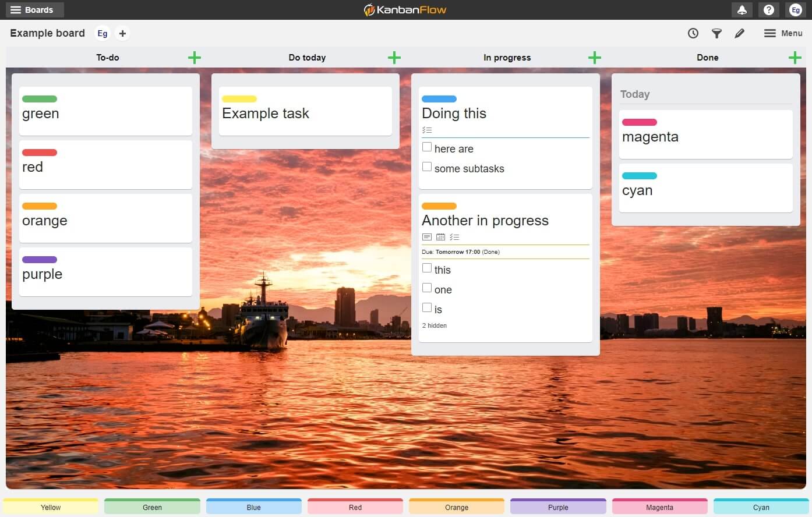Open the notifications bell icon
The image size is (812, 517).
[742, 10]
